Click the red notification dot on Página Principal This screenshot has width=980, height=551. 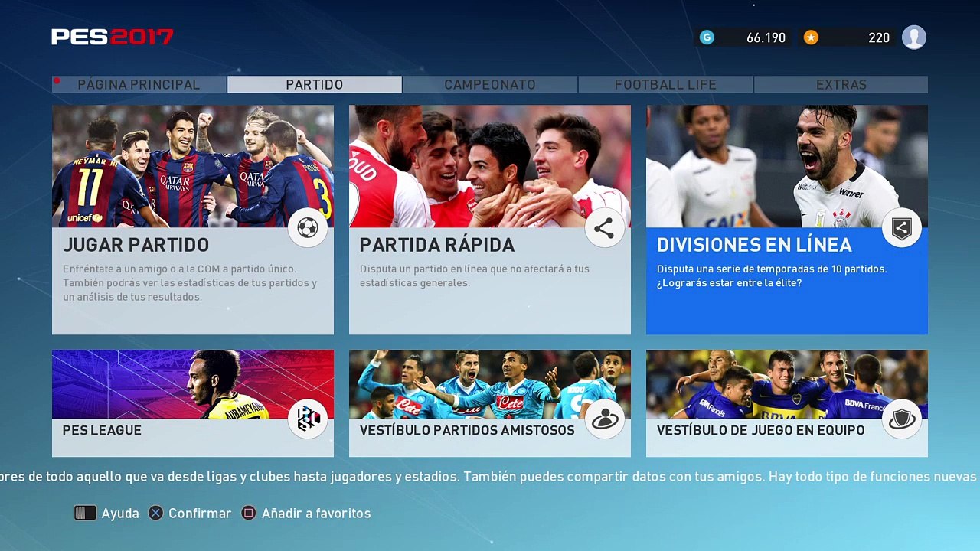[x=57, y=81]
